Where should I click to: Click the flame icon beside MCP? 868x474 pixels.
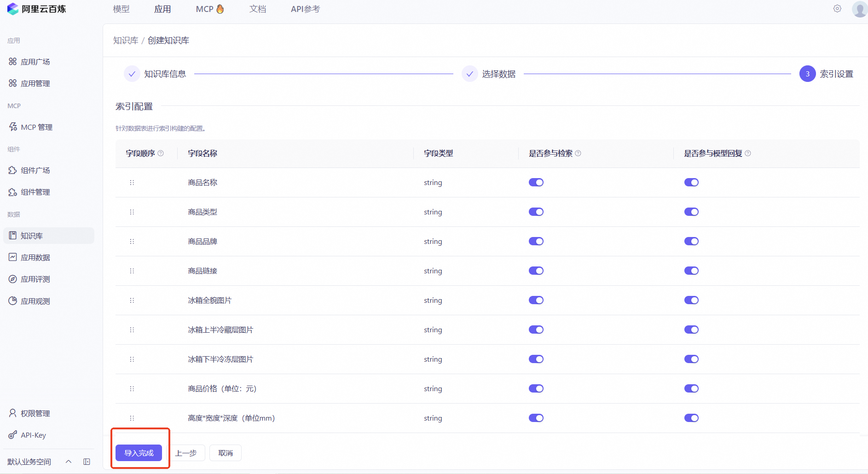tap(220, 9)
